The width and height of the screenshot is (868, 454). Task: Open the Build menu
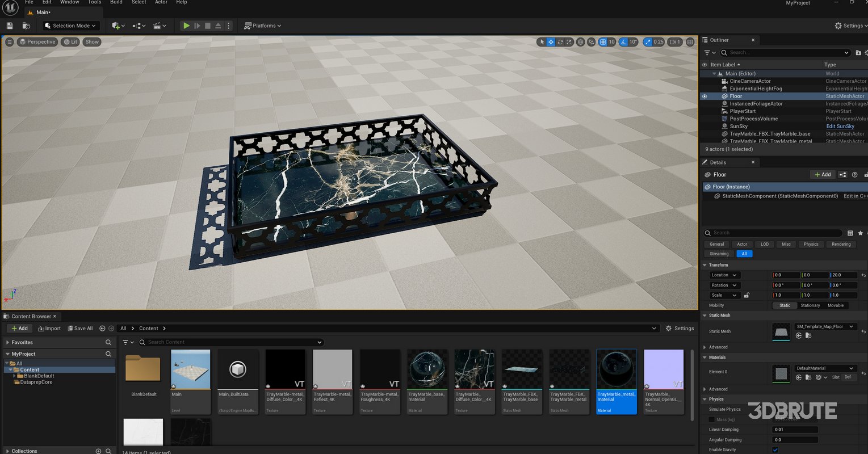coord(116,2)
